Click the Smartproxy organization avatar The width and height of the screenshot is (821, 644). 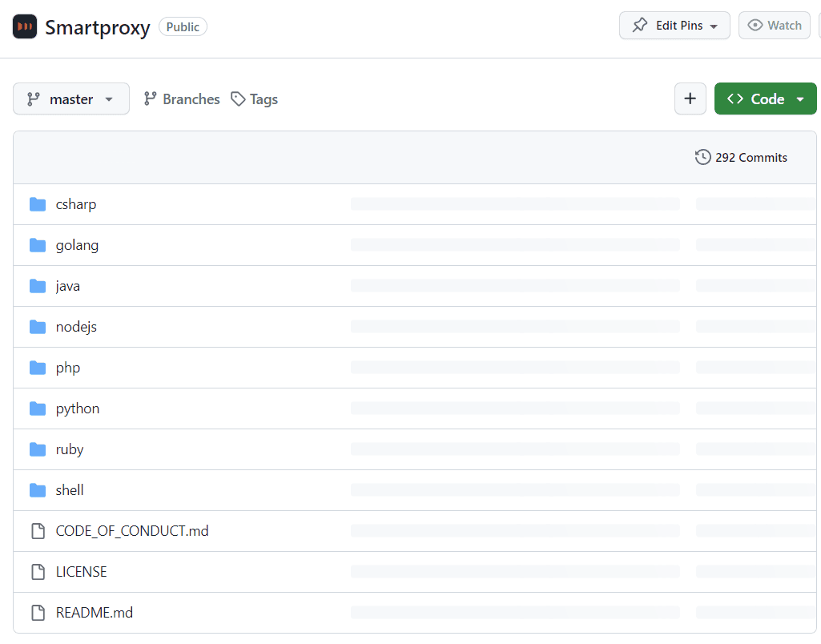pyautogui.click(x=24, y=26)
